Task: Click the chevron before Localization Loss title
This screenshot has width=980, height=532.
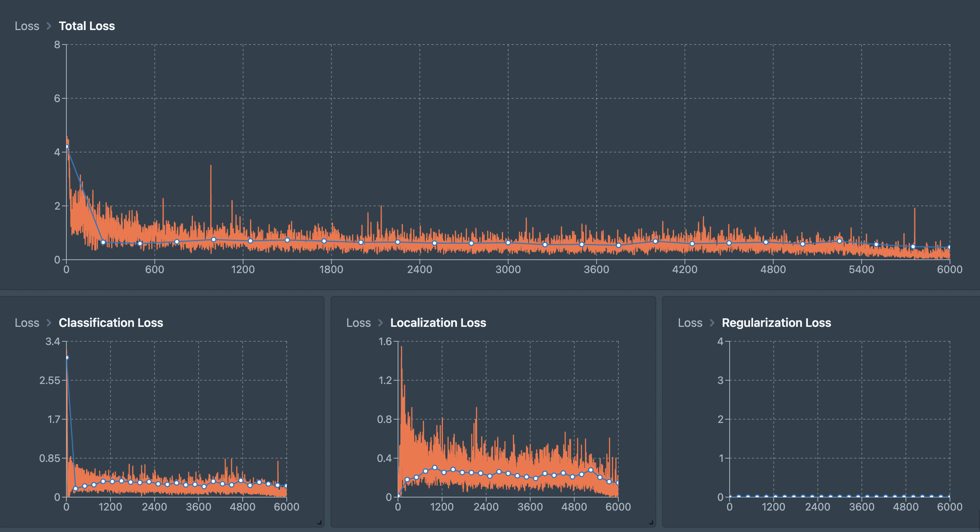Action: point(380,323)
